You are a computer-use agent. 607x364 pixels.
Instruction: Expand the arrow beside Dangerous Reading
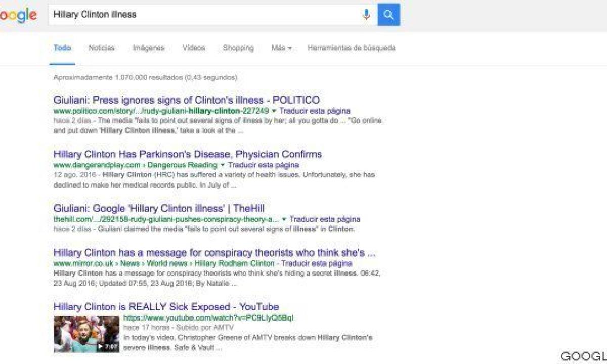click(x=223, y=165)
